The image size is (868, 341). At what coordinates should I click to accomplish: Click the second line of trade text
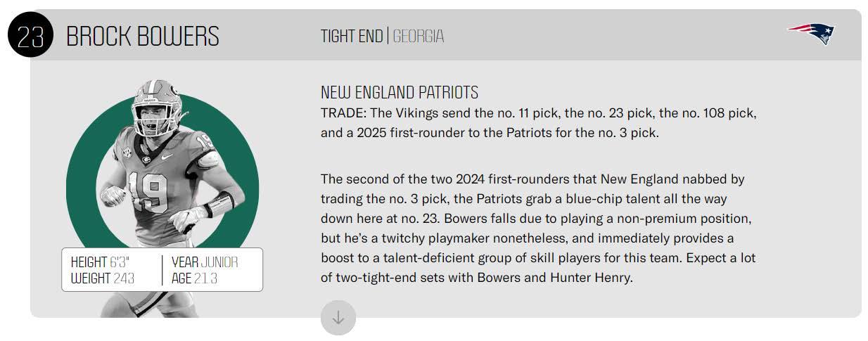pyautogui.click(x=490, y=132)
